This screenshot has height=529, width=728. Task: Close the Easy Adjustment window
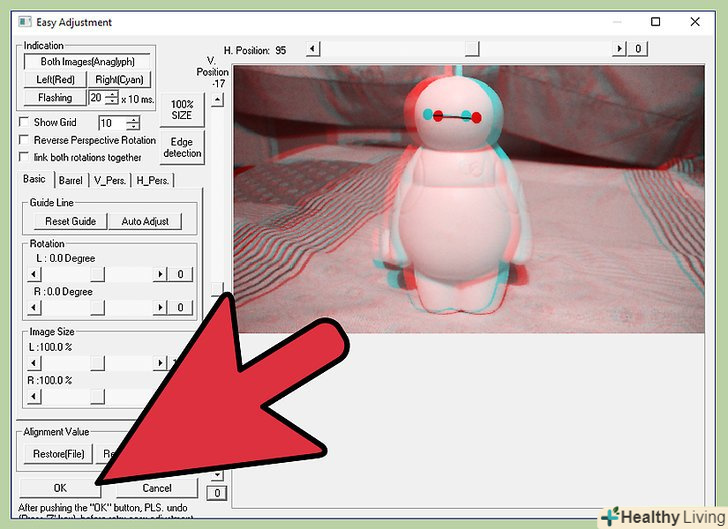(x=695, y=22)
